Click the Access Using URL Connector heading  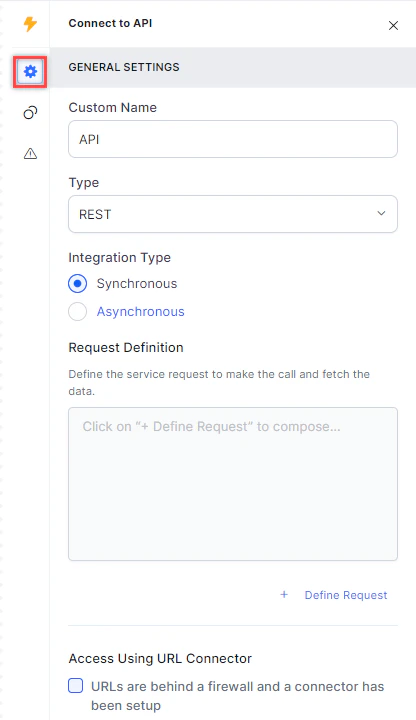tap(160, 658)
